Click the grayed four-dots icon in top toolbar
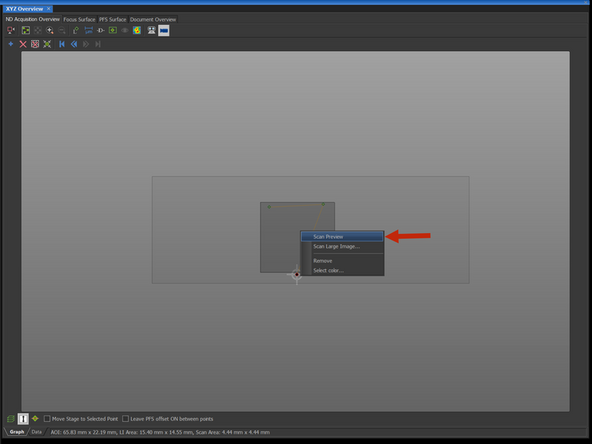The height and width of the screenshot is (444, 592). click(38, 30)
